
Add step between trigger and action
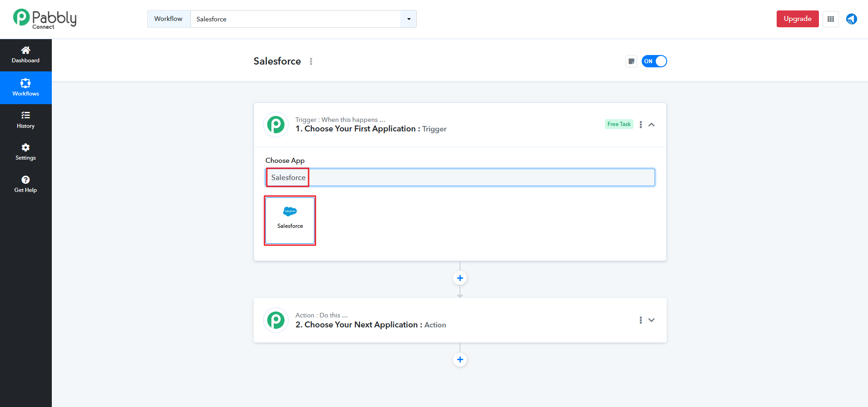(460, 278)
